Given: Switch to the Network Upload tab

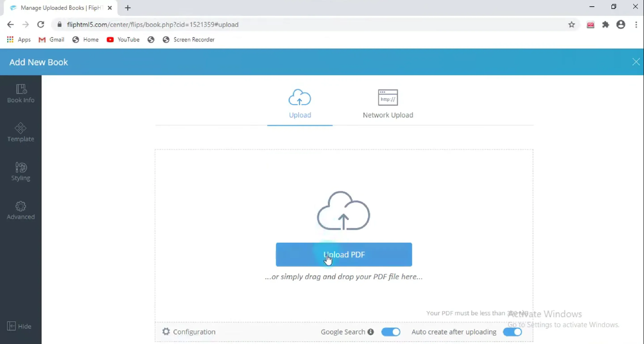Looking at the screenshot, I should [388, 103].
